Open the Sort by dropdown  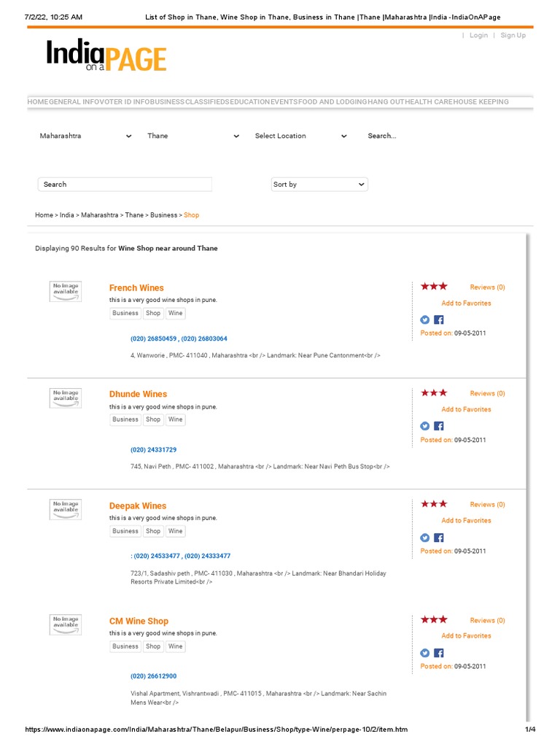tap(319, 185)
